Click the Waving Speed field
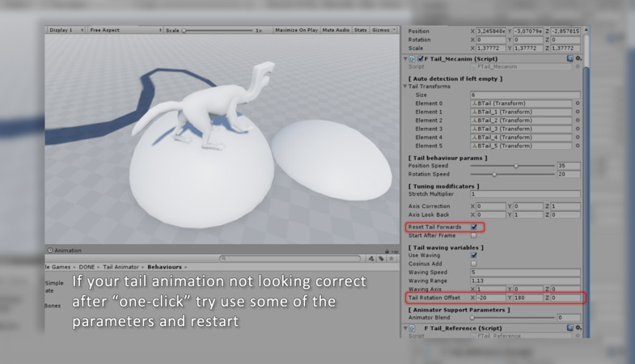Image resolution: width=635 pixels, height=364 pixels. click(x=525, y=272)
